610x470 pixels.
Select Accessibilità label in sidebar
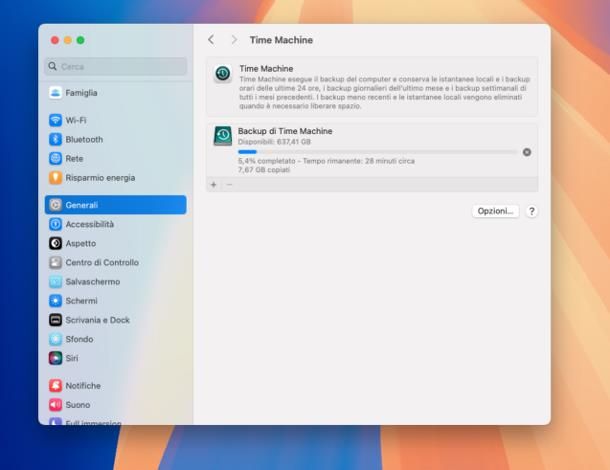[x=90, y=224]
